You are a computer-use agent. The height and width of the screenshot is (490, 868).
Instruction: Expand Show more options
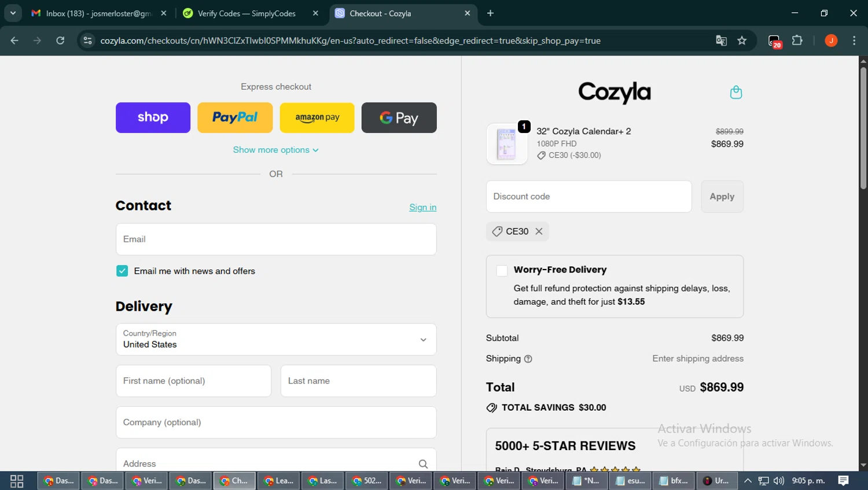(276, 150)
